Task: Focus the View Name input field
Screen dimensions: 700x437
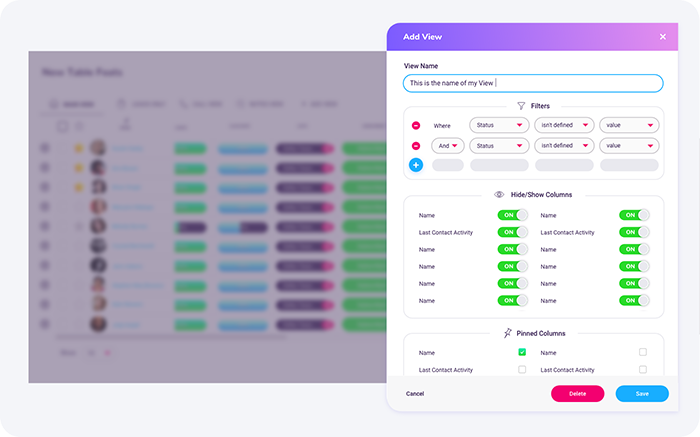Action: 533,83
